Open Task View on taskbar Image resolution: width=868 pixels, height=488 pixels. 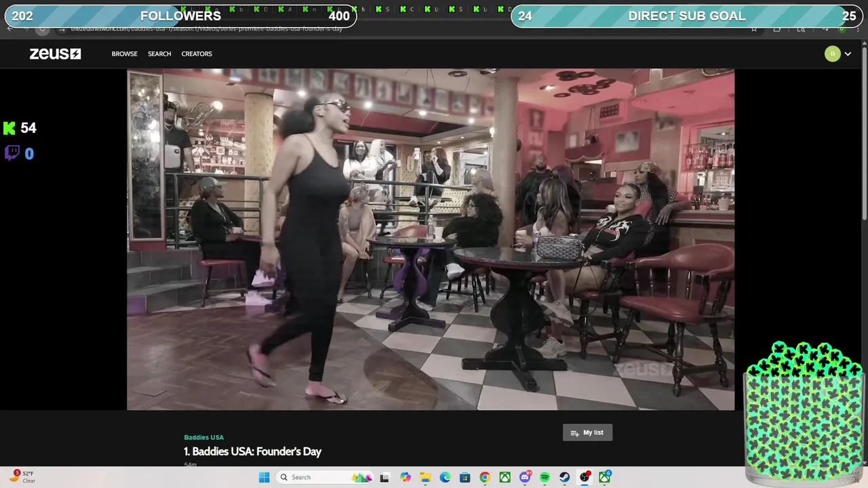pos(384,477)
